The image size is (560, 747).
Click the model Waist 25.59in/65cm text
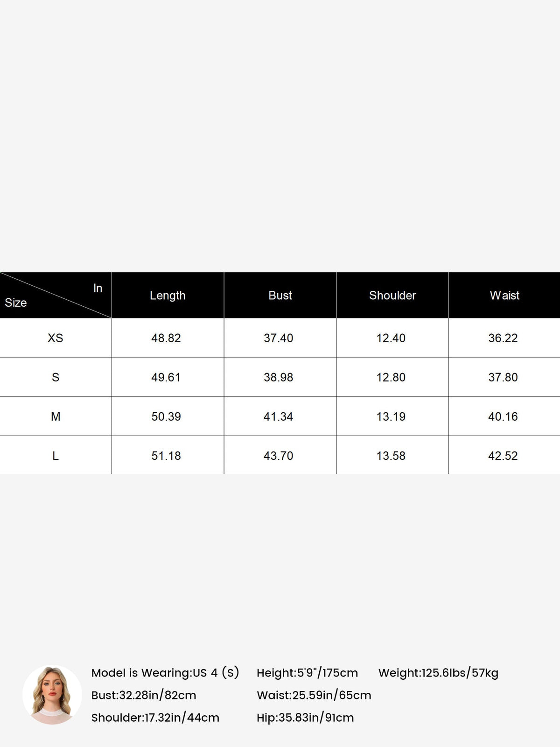[314, 695]
